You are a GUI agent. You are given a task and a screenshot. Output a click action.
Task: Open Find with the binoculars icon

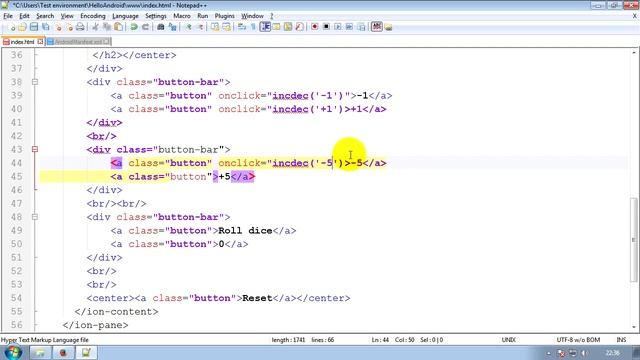point(160,27)
